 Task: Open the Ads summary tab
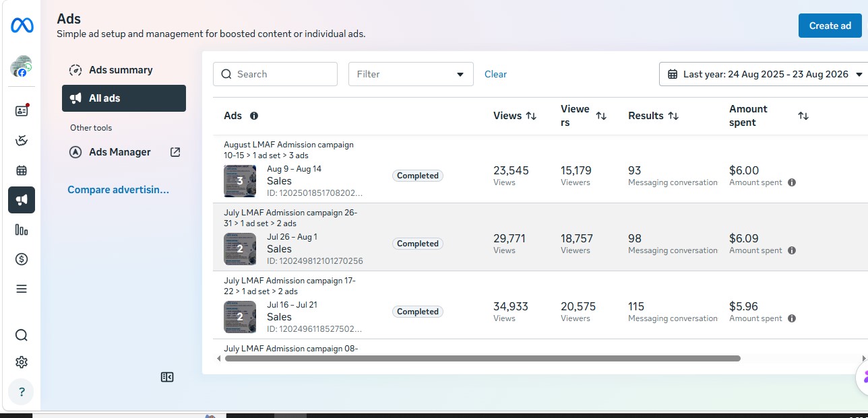[124, 70]
